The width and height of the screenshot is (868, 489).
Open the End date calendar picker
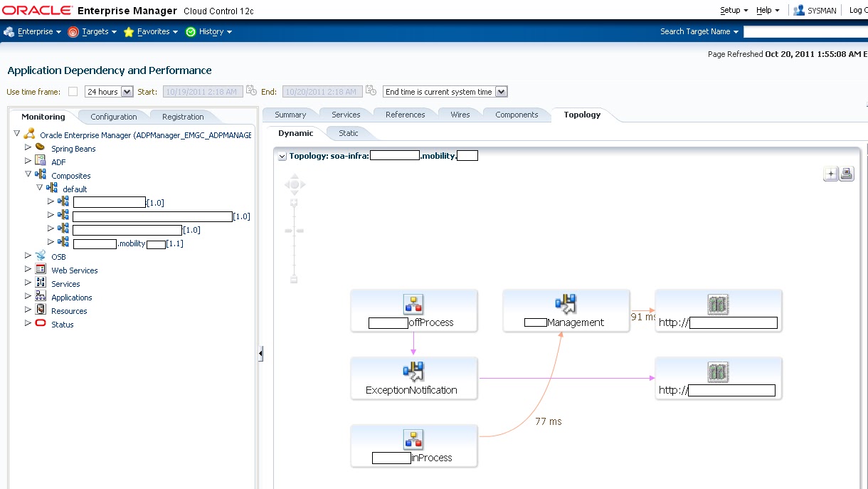(x=371, y=91)
